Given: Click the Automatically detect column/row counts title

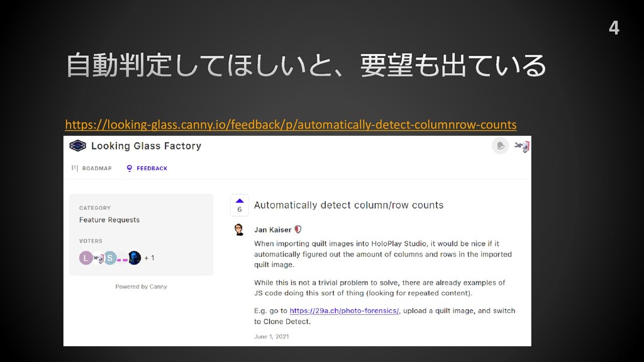Looking at the screenshot, I should 348,205.
